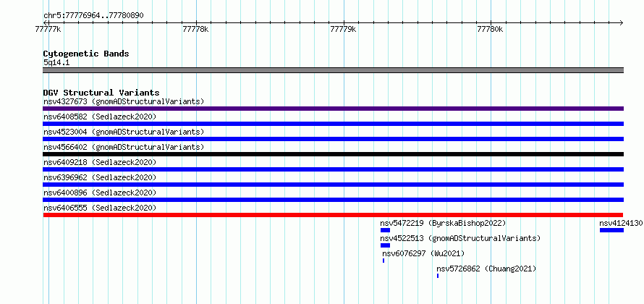Screen dimensions: 644x304
Task: Click the blue nsv6400896 variant bar
Action: pyautogui.click(x=333, y=200)
